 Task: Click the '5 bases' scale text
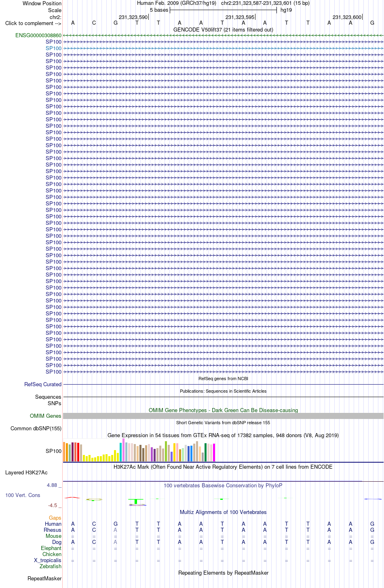[x=159, y=10]
